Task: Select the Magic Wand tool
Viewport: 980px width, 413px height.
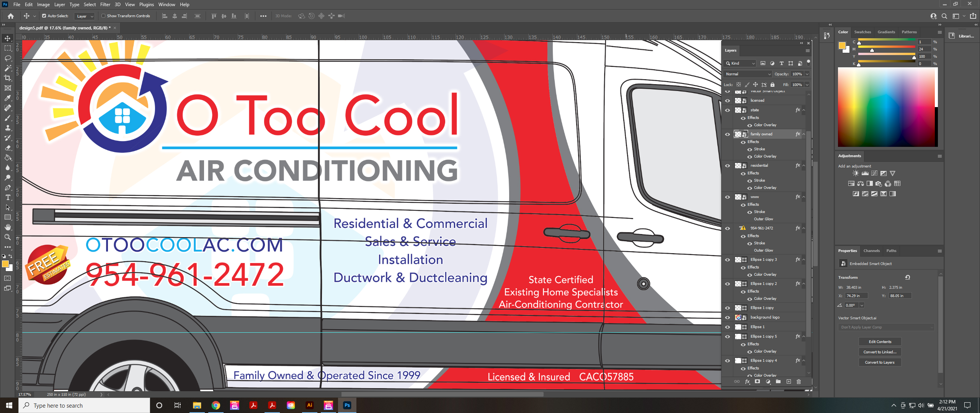Action: point(8,68)
